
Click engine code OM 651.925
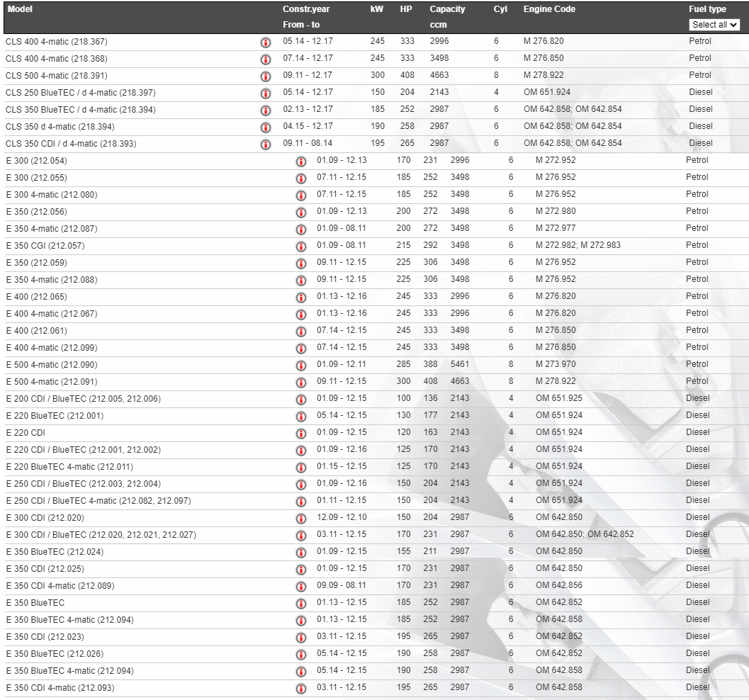[x=559, y=398]
